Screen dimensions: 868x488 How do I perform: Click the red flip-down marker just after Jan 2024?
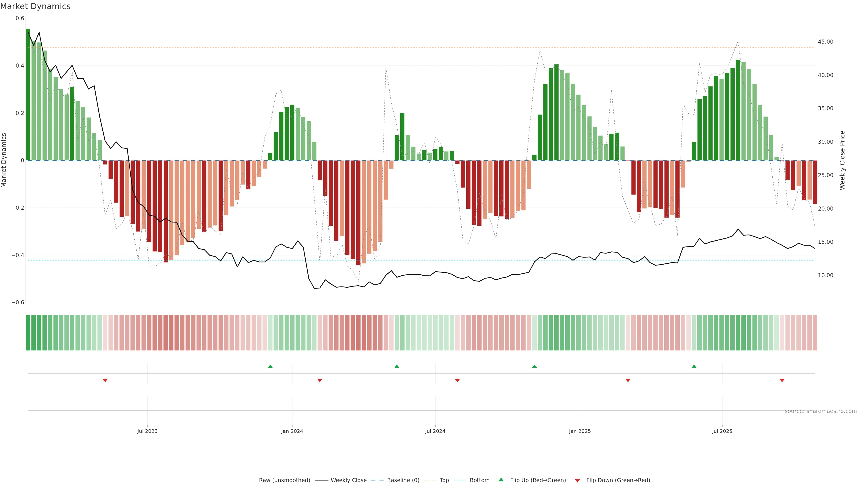pos(320,380)
